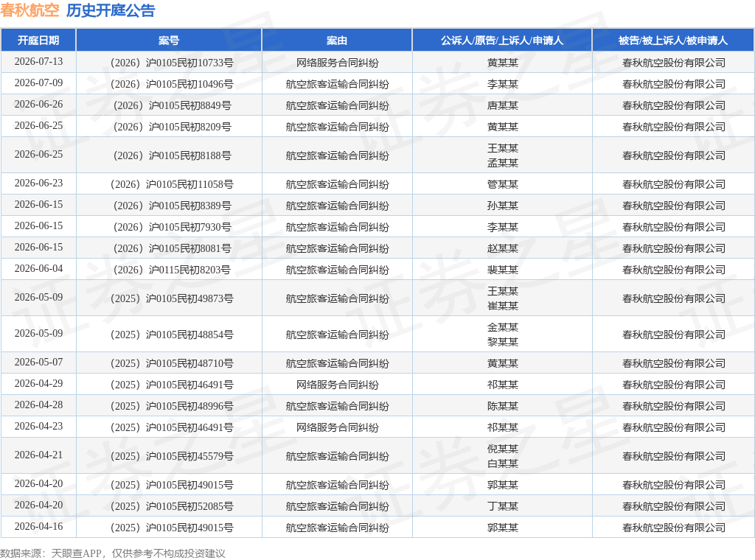Click the 春秋航空 title text

point(29,10)
